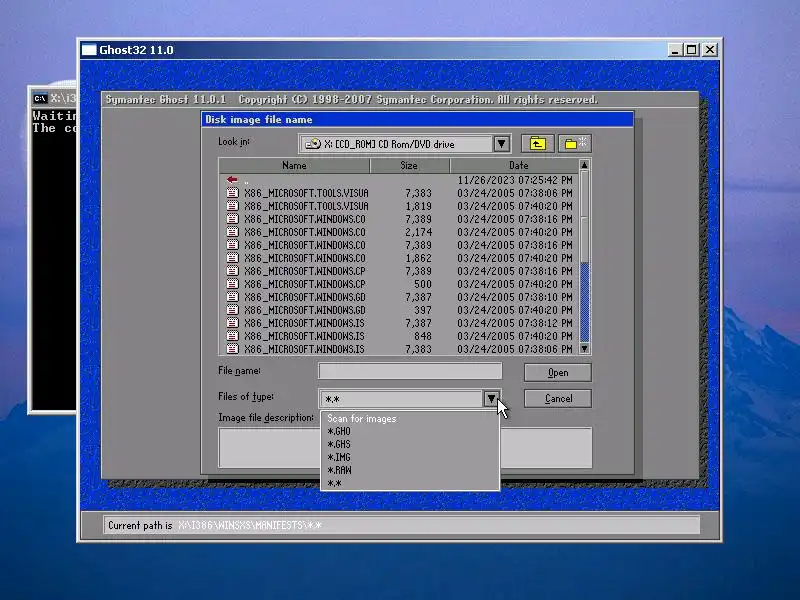Click file icon of TOOLS.VISUA sized 7,383

pos(232,193)
